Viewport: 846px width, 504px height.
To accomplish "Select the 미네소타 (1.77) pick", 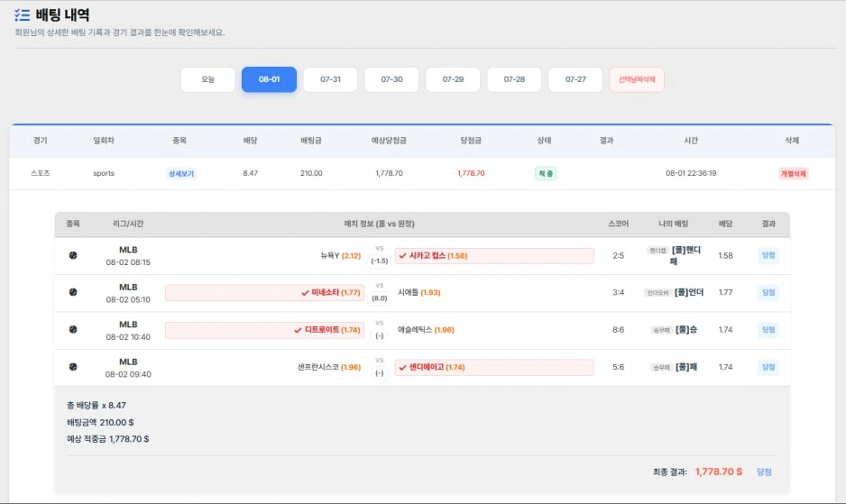I will [264, 292].
